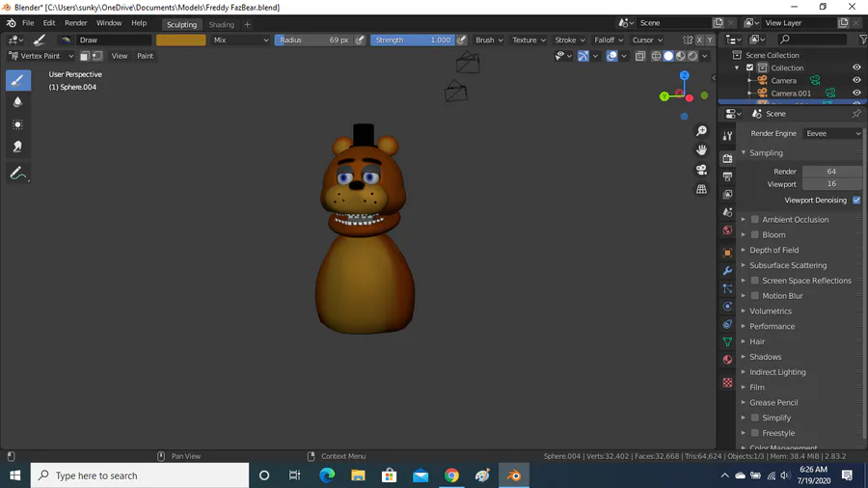Open the Edit menu
The image size is (868, 488).
(x=49, y=23)
